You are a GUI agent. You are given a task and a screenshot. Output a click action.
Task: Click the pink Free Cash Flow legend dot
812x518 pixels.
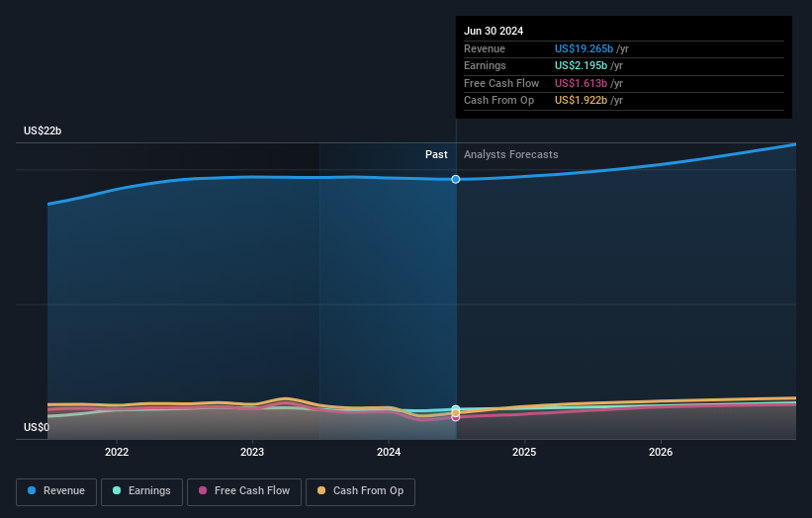[x=203, y=490]
